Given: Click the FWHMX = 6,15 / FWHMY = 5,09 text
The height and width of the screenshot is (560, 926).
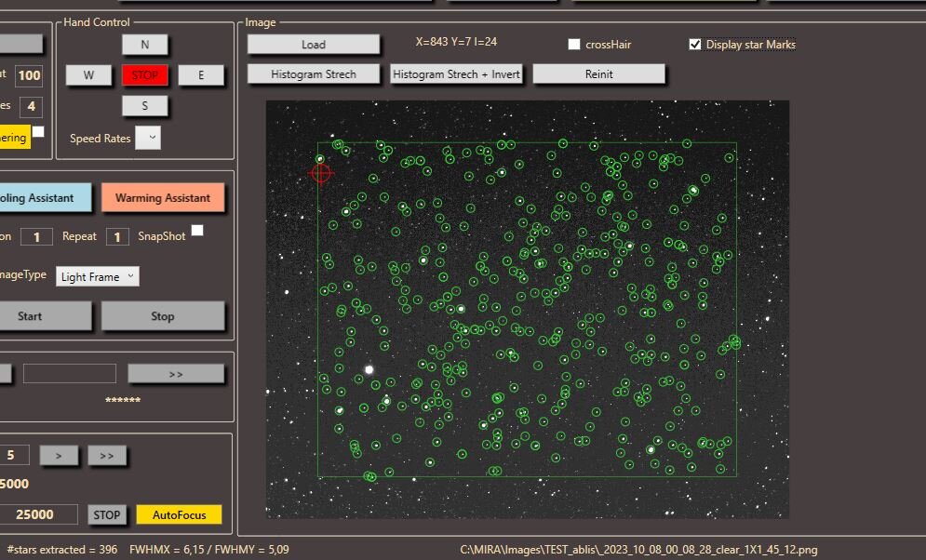Looking at the screenshot, I should pyautogui.click(x=209, y=550).
